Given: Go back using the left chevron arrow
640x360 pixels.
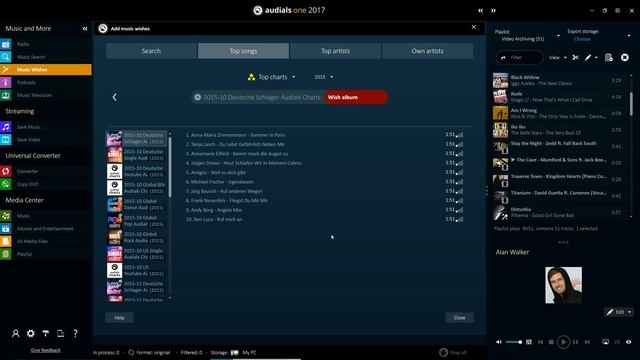Looking at the screenshot, I should pos(115,97).
